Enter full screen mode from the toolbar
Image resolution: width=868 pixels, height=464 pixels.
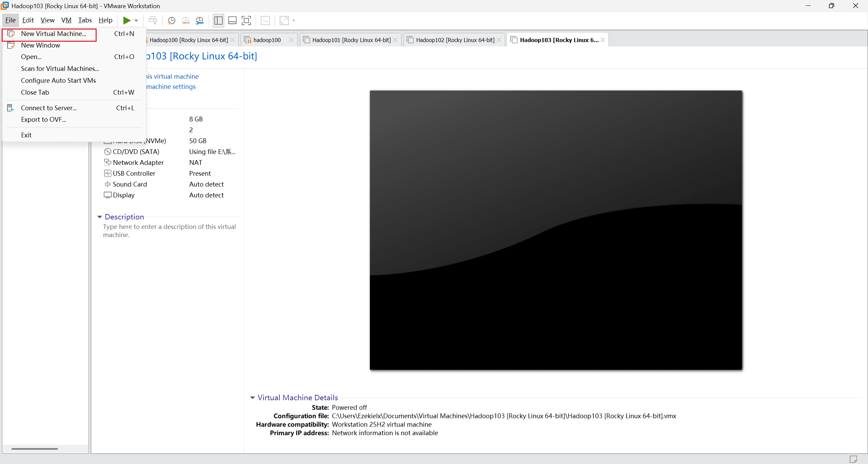pyautogui.click(x=246, y=21)
